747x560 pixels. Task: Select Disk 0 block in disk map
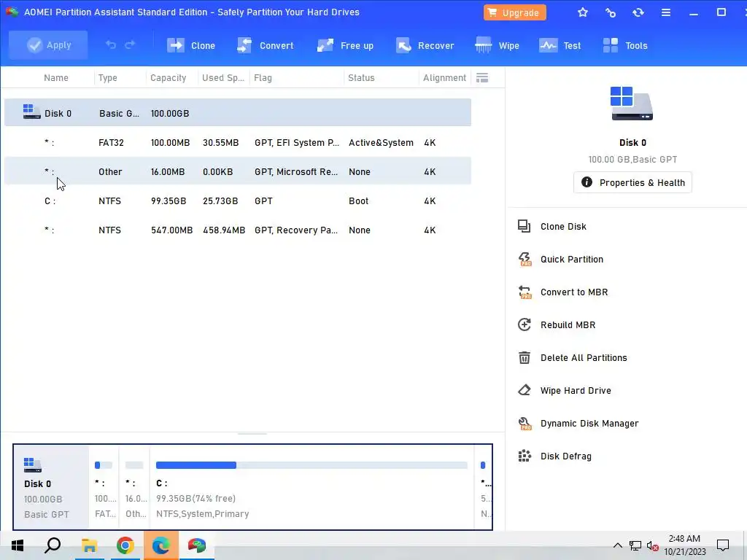click(52, 486)
